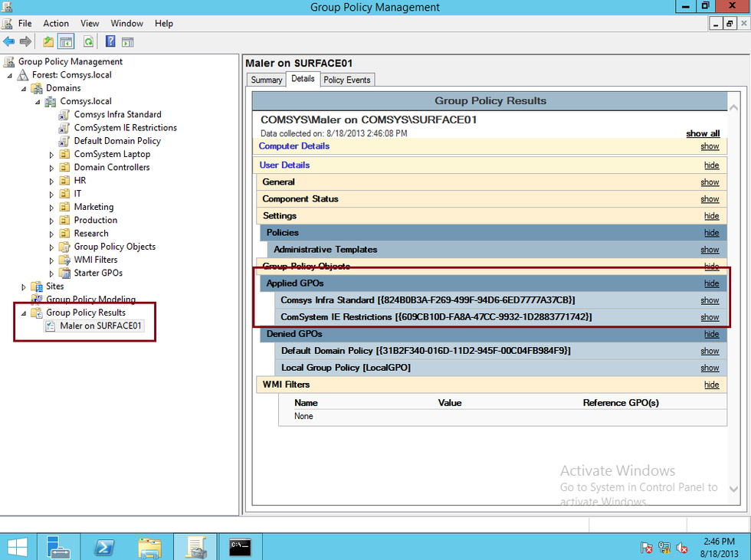Hide the Denied GPOs section
Viewport: 751px width, 560px height.
tap(711, 334)
